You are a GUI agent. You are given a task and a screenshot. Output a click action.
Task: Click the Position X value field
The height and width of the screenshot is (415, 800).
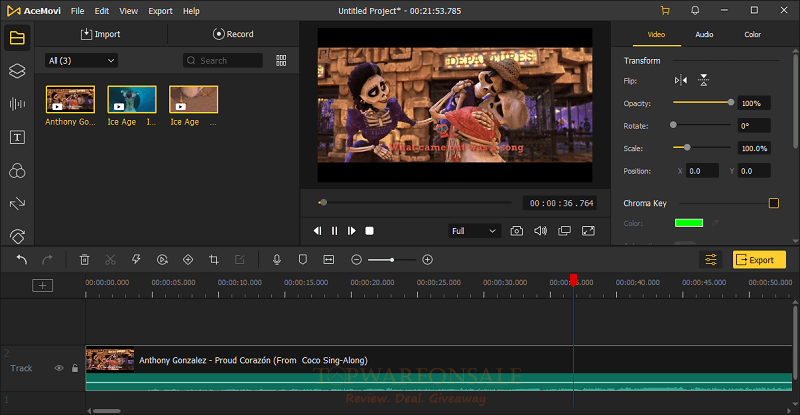(702, 171)
